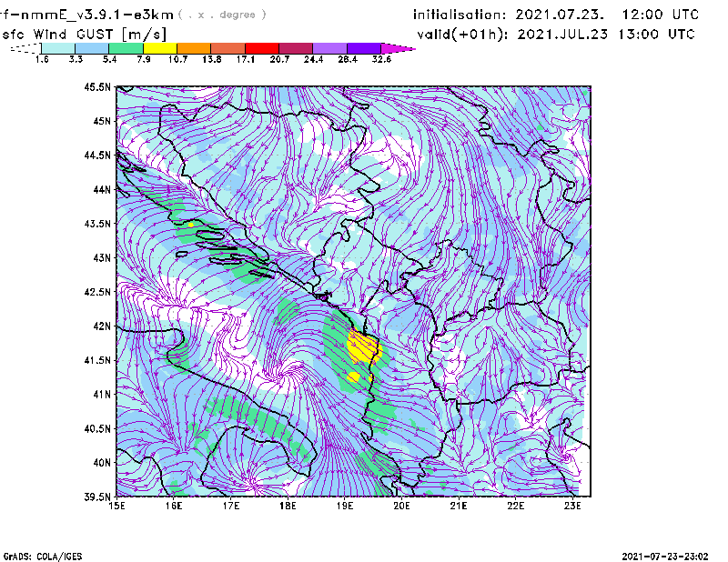Select the green 5.4–7.9 legend swatch
Image resolution: width=728 pixels, height=562 pixels.
click(126, 48)
